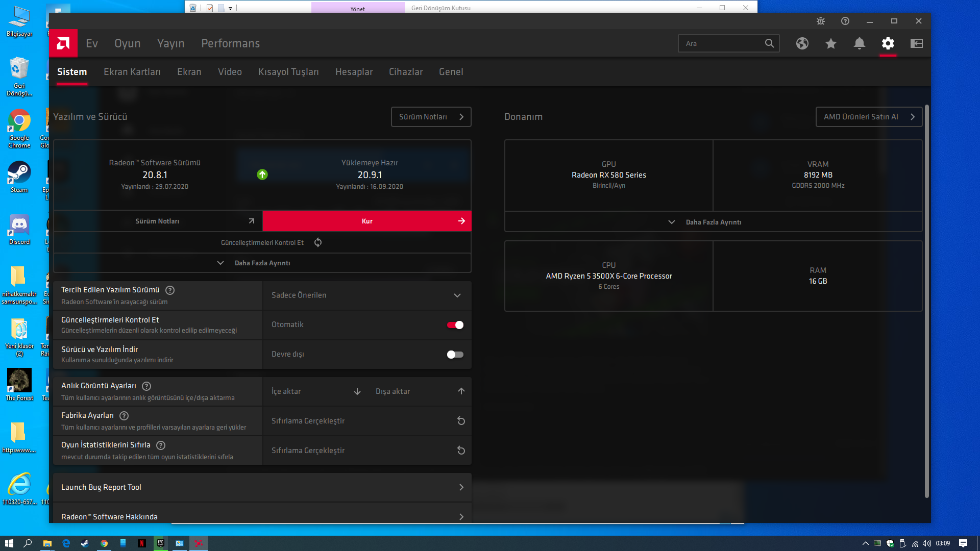This screenshot has height=551, width=980.
Task: Open Netflix from the taskbar
Action: (142, 543)
